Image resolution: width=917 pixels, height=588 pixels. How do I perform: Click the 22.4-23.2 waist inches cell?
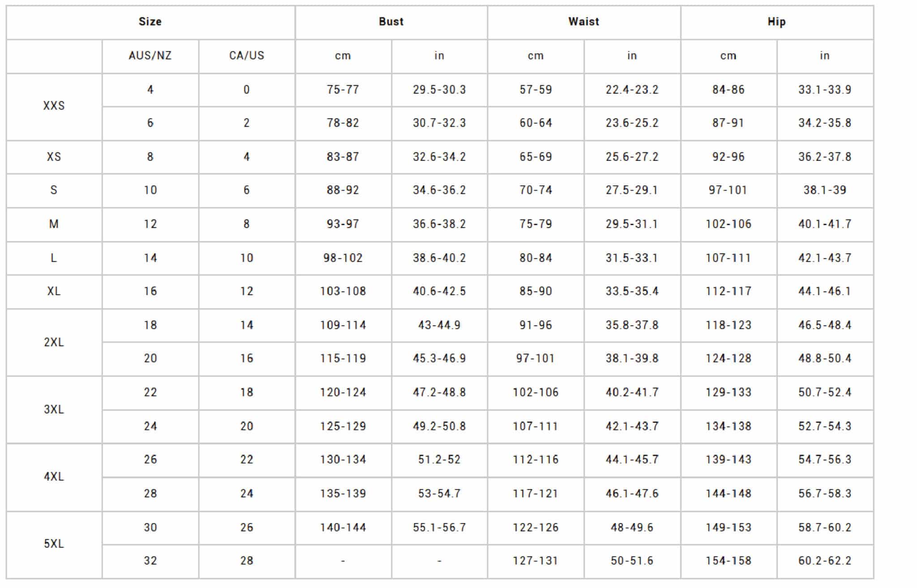pyautogui.click(x=632, y=90)
